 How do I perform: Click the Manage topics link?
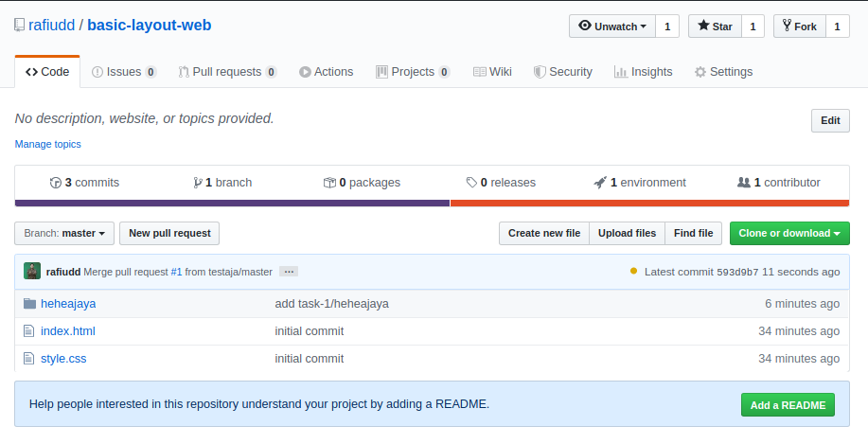[x=47, y=144]
